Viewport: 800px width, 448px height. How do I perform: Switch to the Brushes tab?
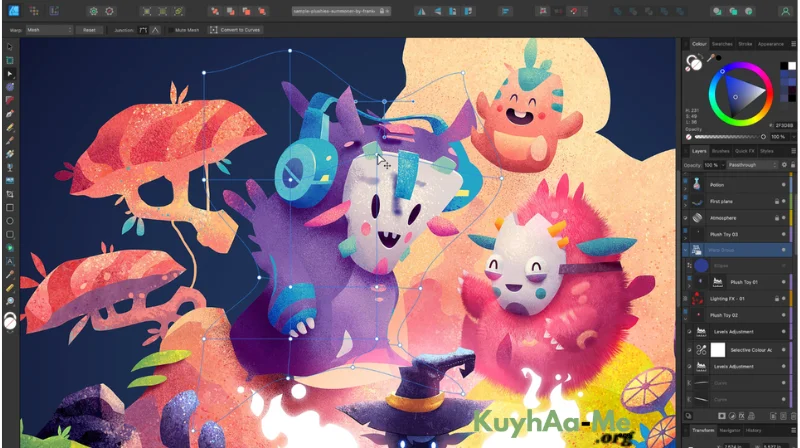pyautogui.click(x=720, y=151)
